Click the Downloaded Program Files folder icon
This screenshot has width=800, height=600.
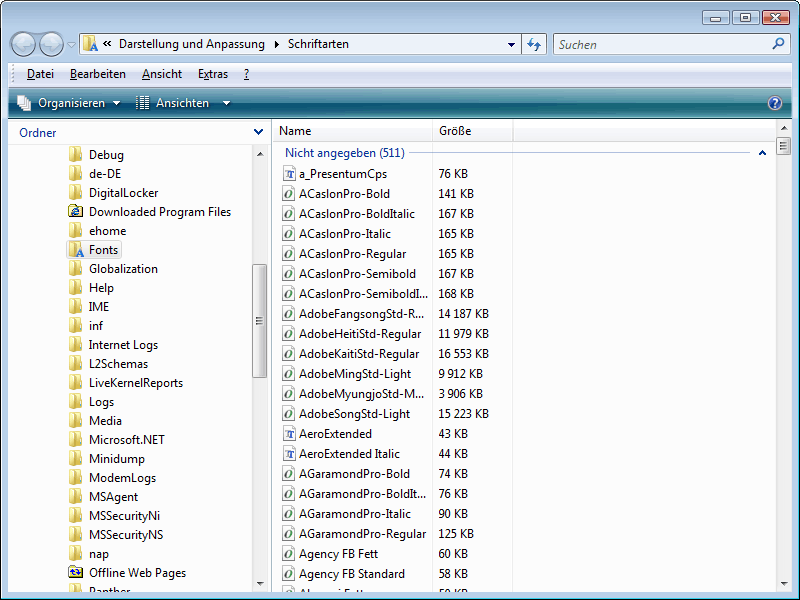pyautogui.click(x=75, y=212)
